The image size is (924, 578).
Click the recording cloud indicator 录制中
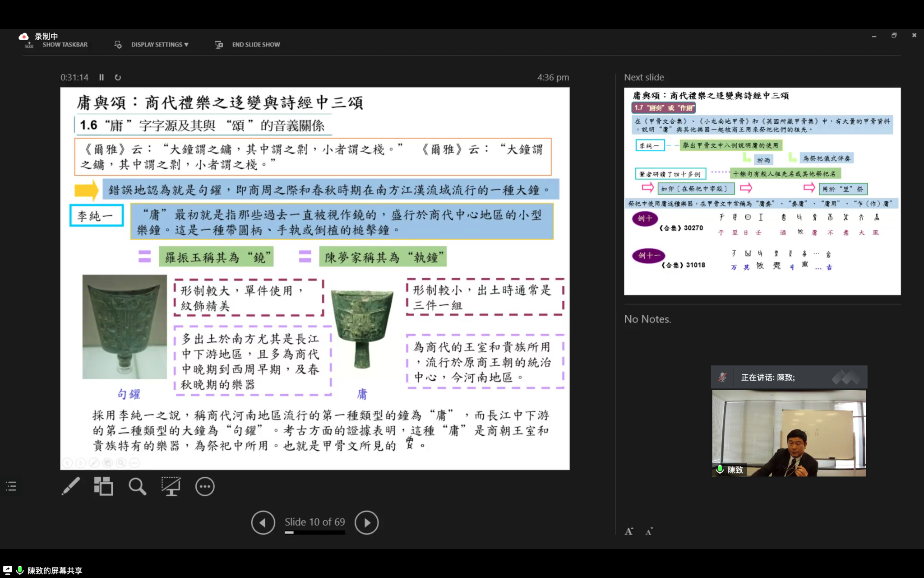24,36
